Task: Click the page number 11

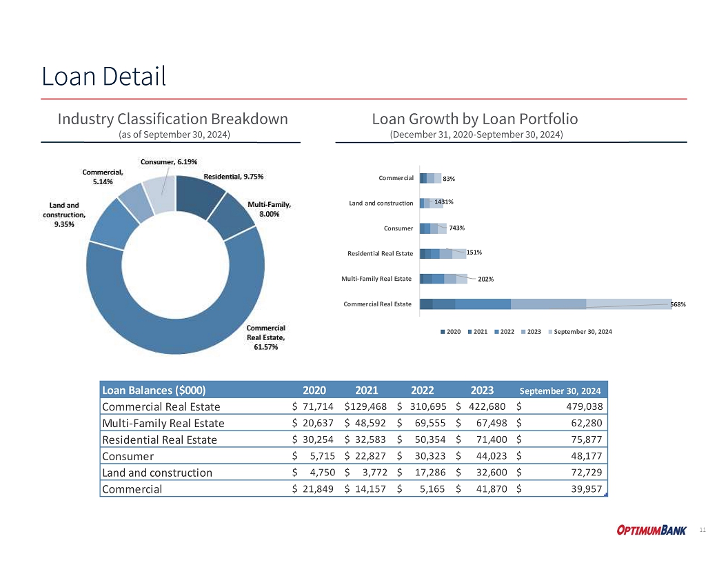Action: 702,530
